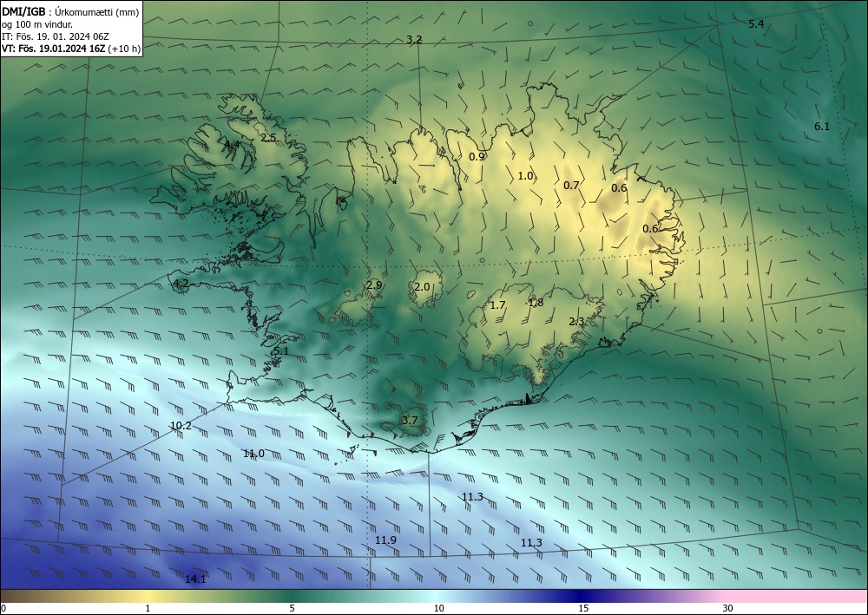Viewport: 868px width, 615px height.
Task: Click the map value 4.2
Action: pos(181,284)
